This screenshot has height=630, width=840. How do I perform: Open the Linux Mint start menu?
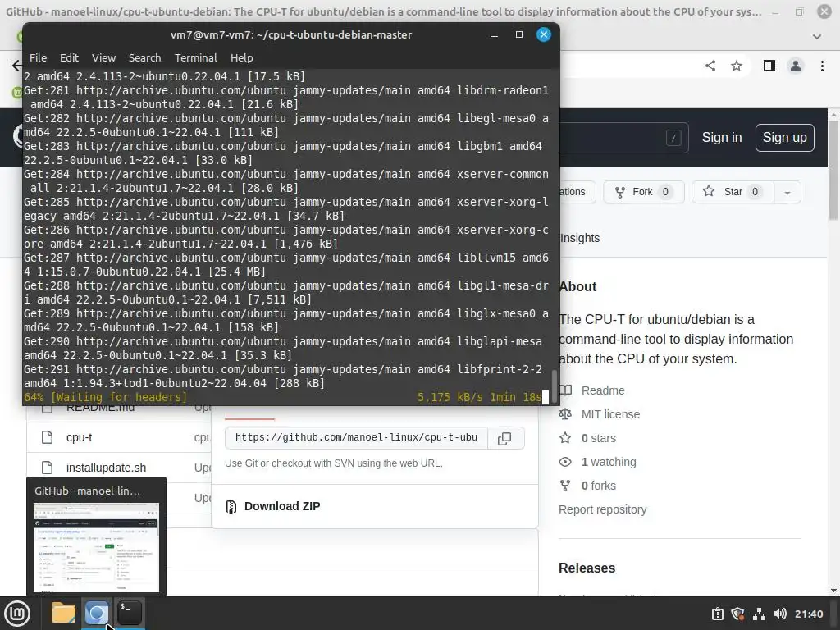pos(17,614)
